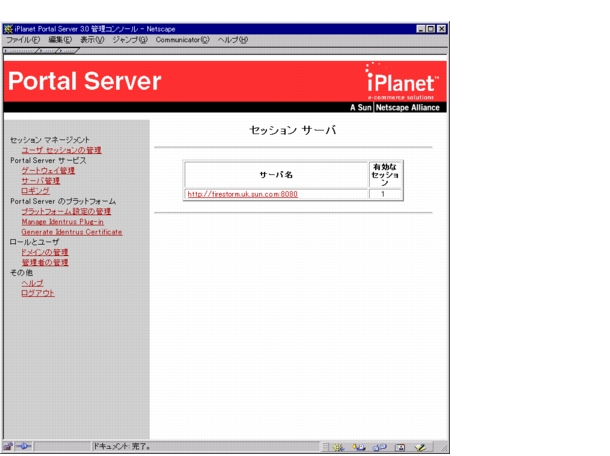The width and height of the screenshot is (610, 456).
Task: Click the component bar drag handle
Action: pos(326,447)
